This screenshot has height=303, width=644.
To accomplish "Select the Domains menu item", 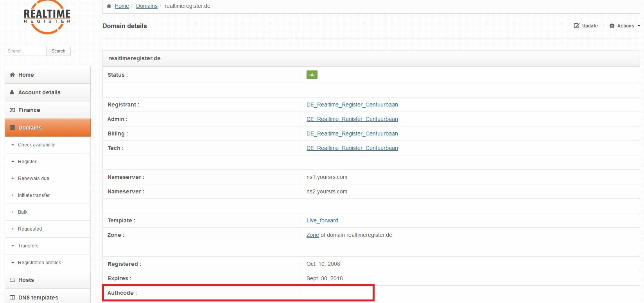I will click(48, 128).
